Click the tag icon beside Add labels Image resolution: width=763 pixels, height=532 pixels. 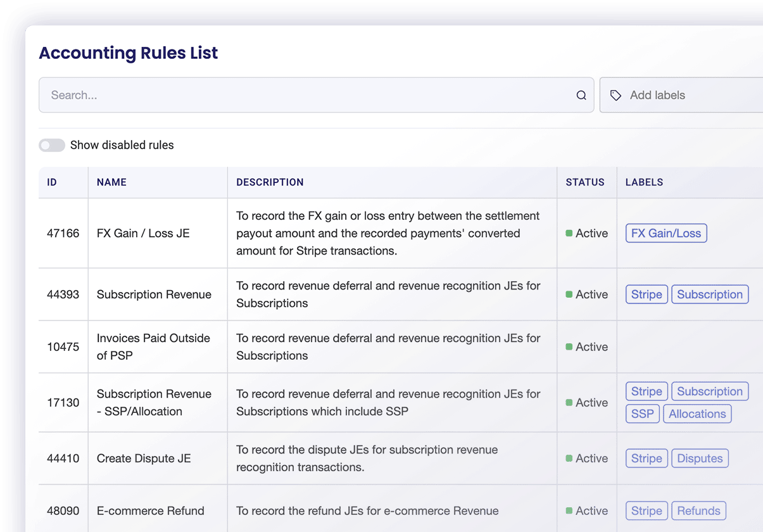pyautogui.click(x=615, y=96)
